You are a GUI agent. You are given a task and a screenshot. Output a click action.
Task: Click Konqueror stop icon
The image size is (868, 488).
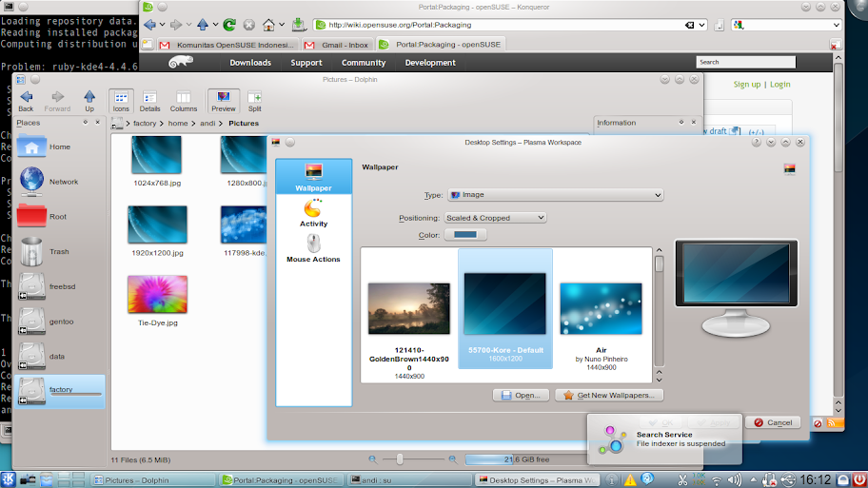pyautogui.click(x=249, y=25)
